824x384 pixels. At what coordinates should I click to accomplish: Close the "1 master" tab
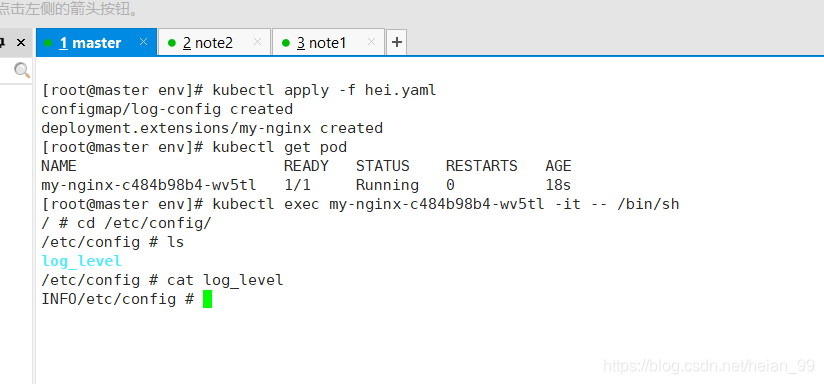click(x=143, y=42)
